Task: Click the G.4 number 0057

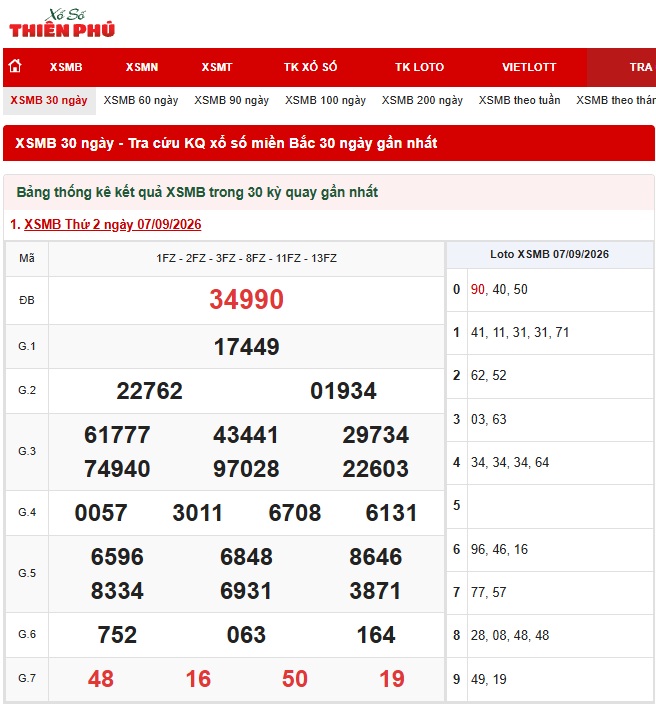Action: pyautogui.click(x=101, y=513)
